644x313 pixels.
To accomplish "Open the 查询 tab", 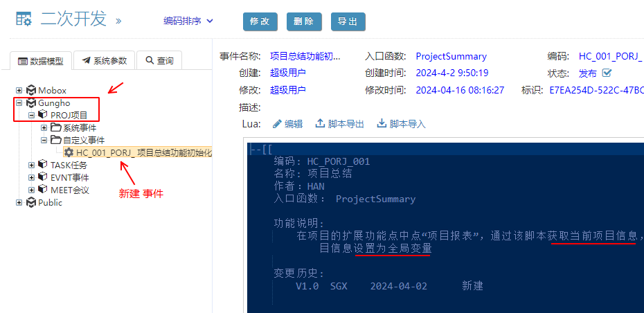I will (x=159, y=61).
